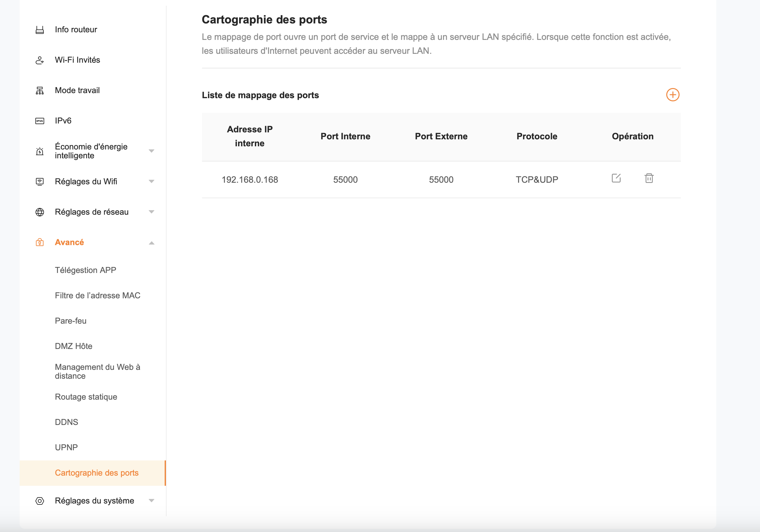Viewport: 760px width, 532px height.
Task: Expand Réglages du Wifi dropdown arrow
Action: pyautogui.click(x=152, y=182)
